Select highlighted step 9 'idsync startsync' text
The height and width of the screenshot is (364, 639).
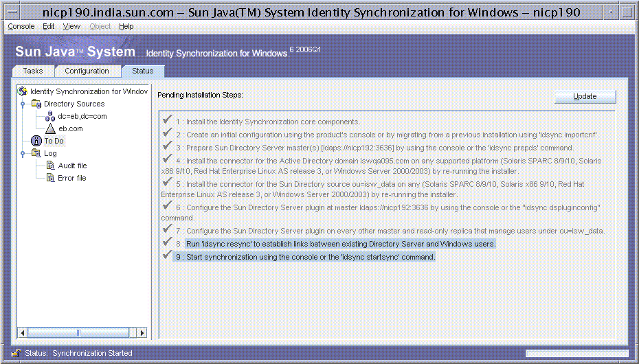pos(304,257)
